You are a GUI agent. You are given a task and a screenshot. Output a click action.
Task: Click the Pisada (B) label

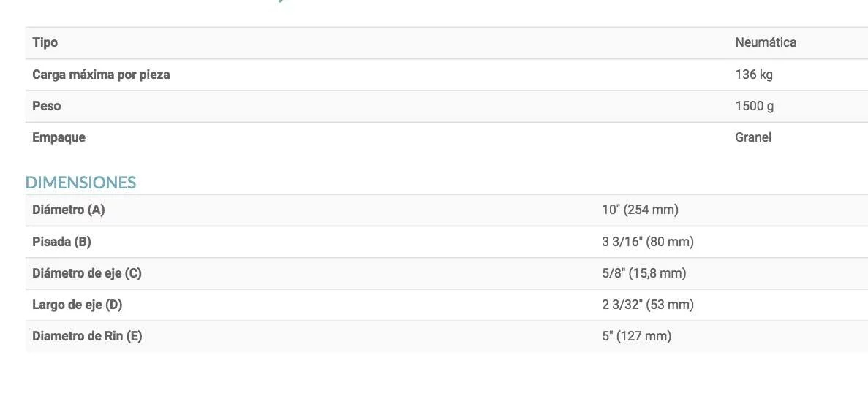tap(61, 242)
